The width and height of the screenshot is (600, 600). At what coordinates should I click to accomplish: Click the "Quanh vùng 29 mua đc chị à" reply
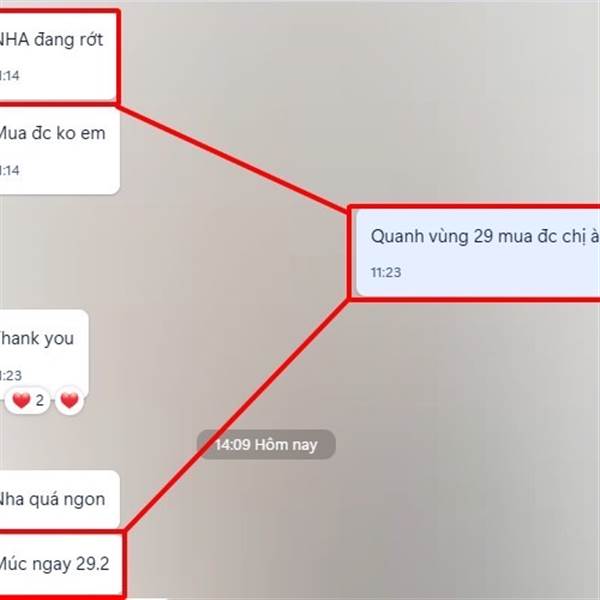(478, 253)
